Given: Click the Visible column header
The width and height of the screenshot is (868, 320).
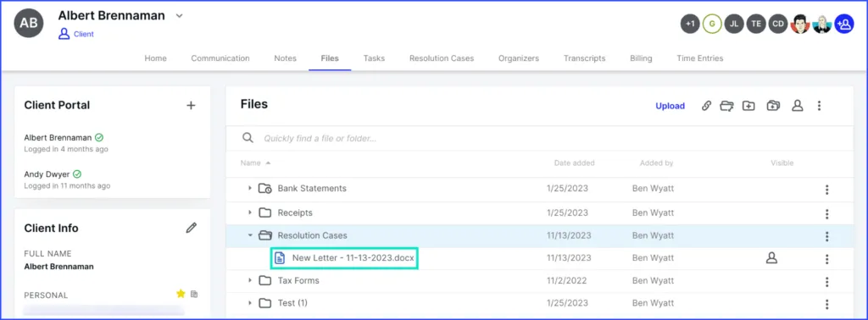Looking at the screenshot, I should pos(782,163).
